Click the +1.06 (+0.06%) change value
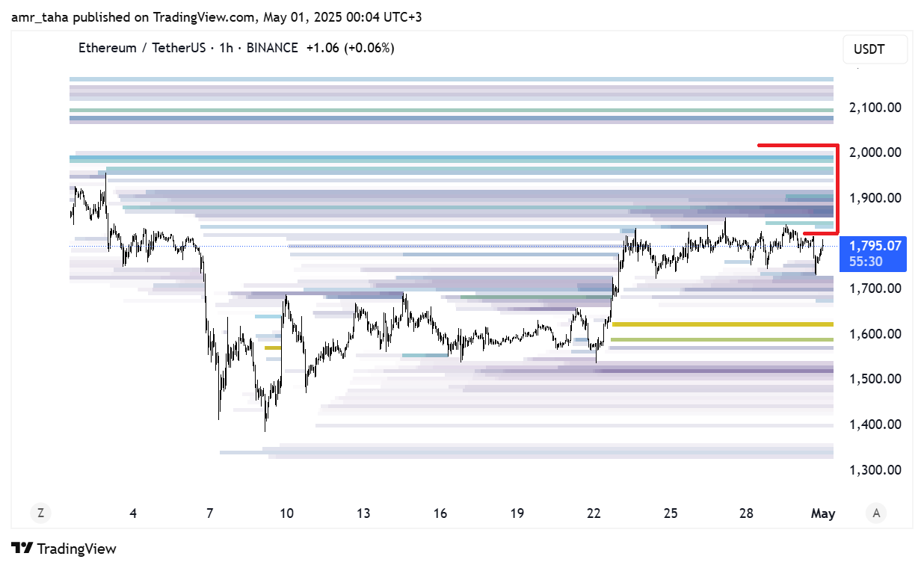 tap(349, 48)
